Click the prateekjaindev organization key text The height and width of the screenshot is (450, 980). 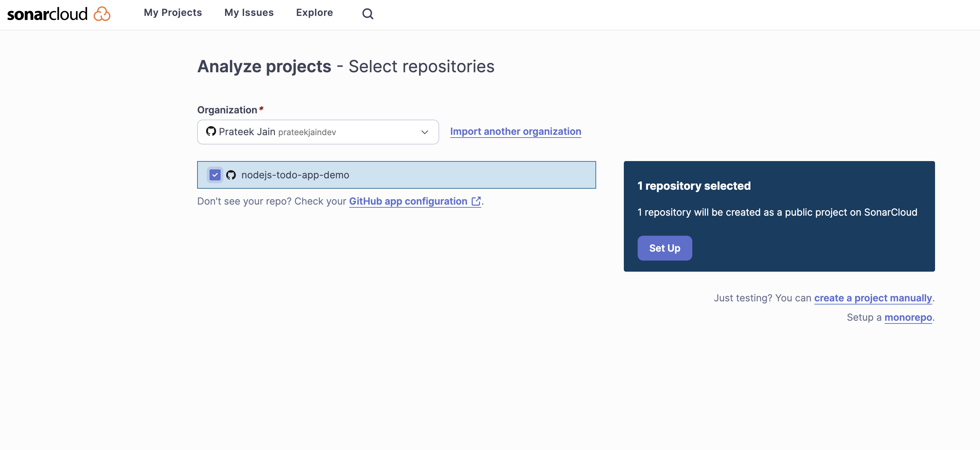tap(307, 132)
